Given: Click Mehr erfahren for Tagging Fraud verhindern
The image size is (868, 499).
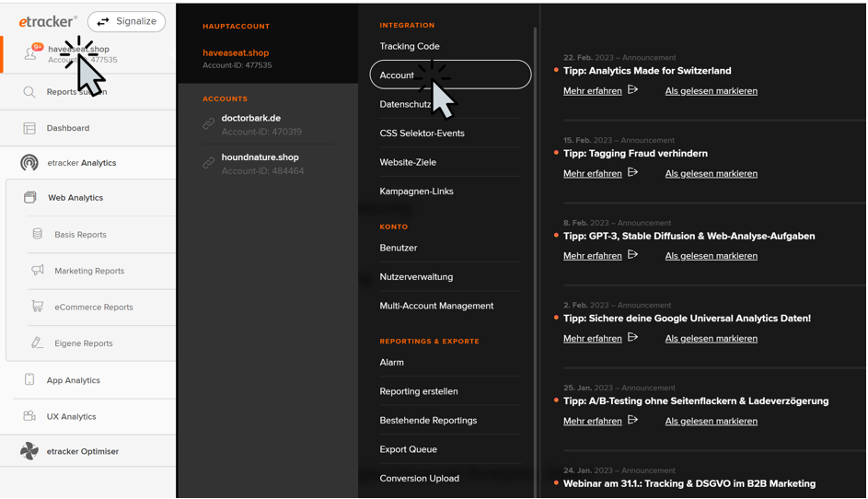Looking at the screenshot, I should click(x=593, y=173).
